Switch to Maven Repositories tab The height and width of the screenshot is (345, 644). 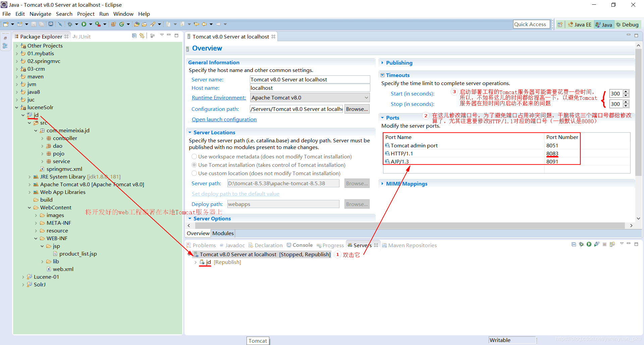tap(409, 246)
